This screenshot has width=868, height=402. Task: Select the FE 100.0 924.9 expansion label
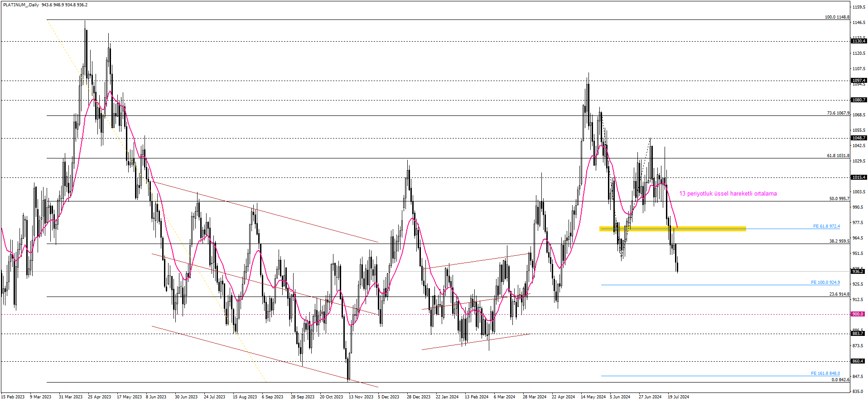click(825, 282)
